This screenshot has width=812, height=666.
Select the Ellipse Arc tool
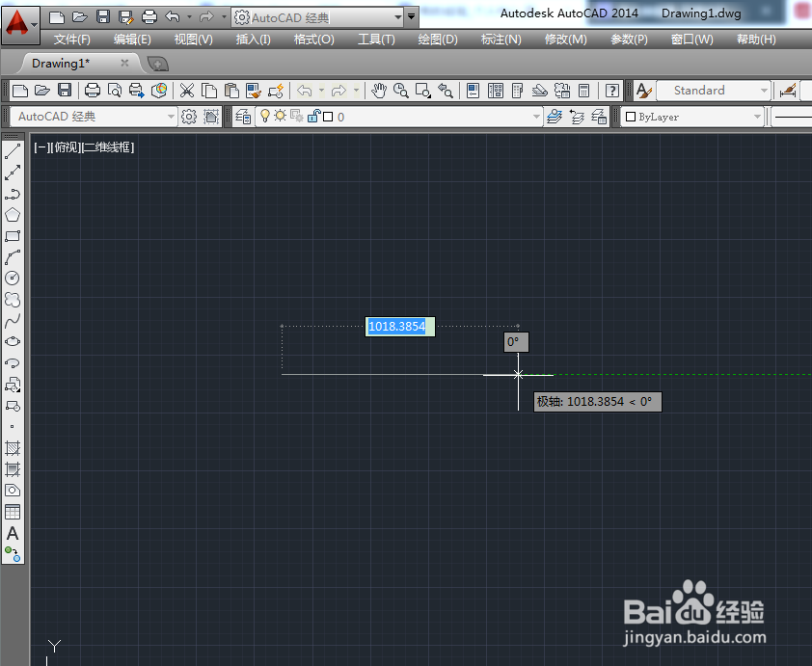(x=13, y=362)
